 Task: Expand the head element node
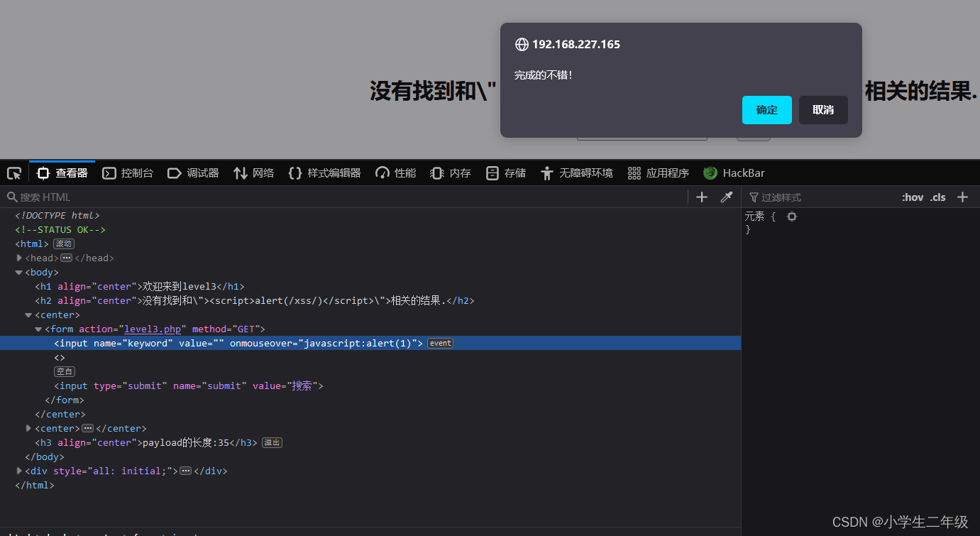(19, 258)
